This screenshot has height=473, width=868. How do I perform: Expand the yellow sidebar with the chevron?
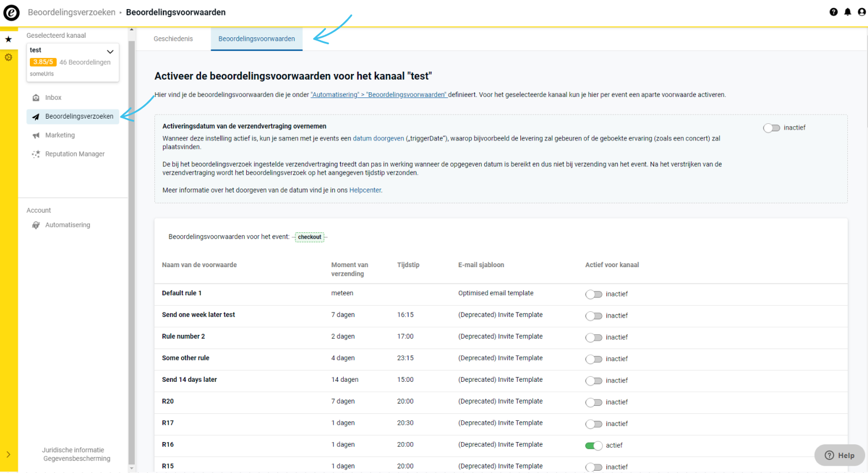[9, 455]
